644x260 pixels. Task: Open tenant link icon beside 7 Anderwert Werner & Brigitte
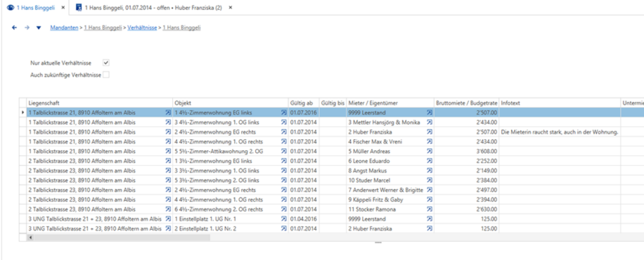430,190
